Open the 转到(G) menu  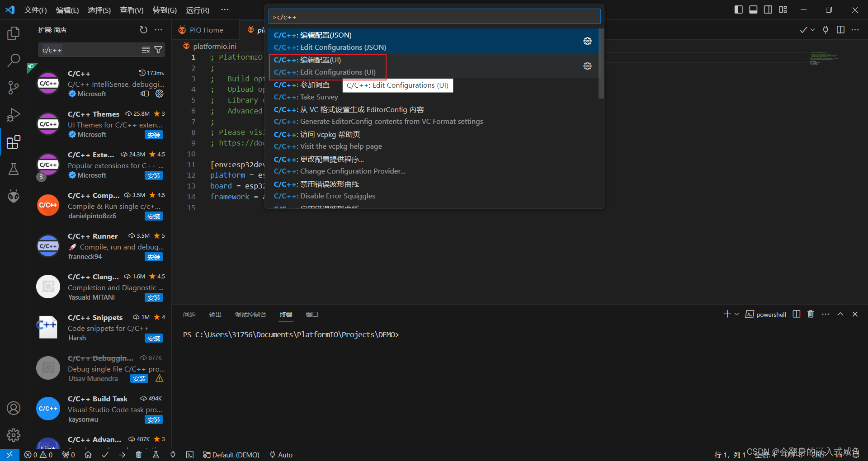click(x=165, y=10)
